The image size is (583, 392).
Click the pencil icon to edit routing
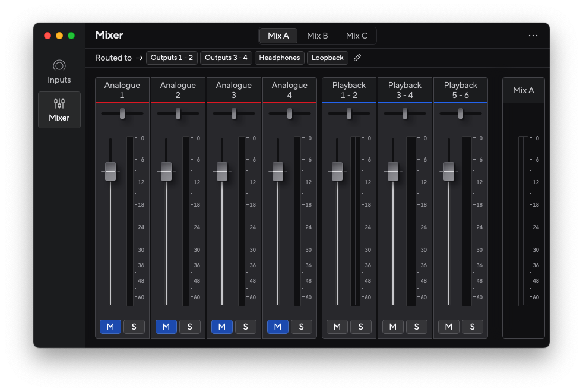[x=357, y=58]
